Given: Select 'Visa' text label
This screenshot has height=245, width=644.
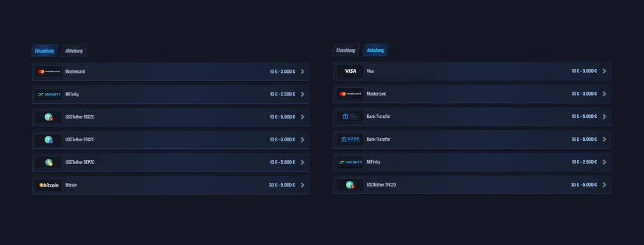Looking at the screenshot, I should 370,71.
